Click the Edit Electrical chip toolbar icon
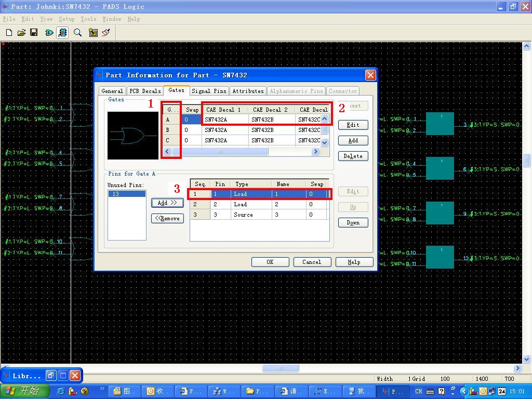The width and height of the screenshot is (532, 399). (x=62, y=33)
